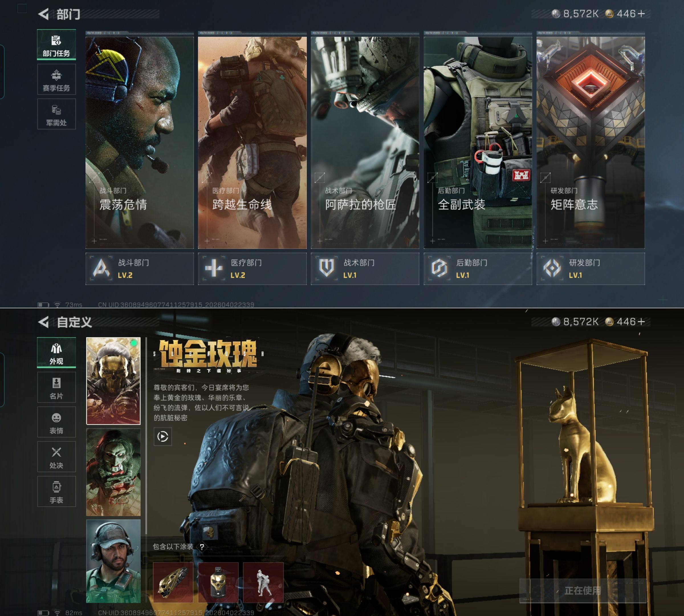Click the back arrow beside 部门 title

[43, 14]
